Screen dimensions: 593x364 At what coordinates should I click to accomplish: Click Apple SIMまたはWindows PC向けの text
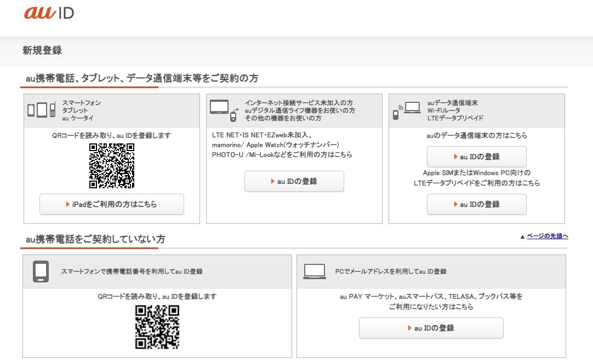pyautogui.click(x=476, y=173)
